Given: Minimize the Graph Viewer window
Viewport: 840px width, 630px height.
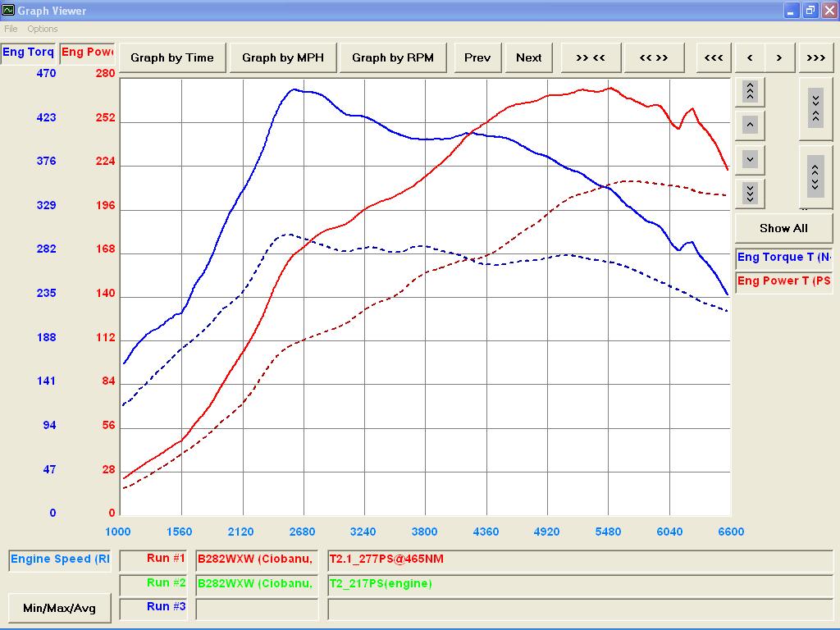Looking at the screenshot, I should pyautogui.click(x=792, y=10).
